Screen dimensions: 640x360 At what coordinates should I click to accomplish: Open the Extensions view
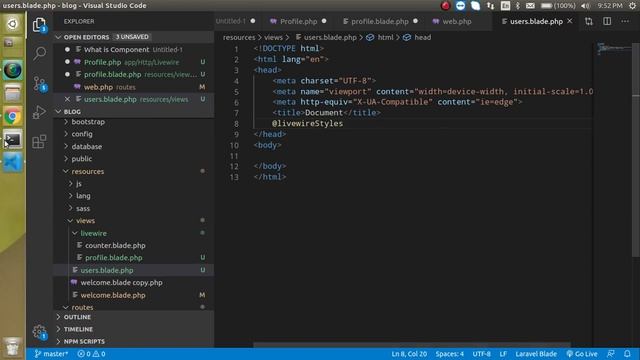pyautogui.click(x=39, y=141)
